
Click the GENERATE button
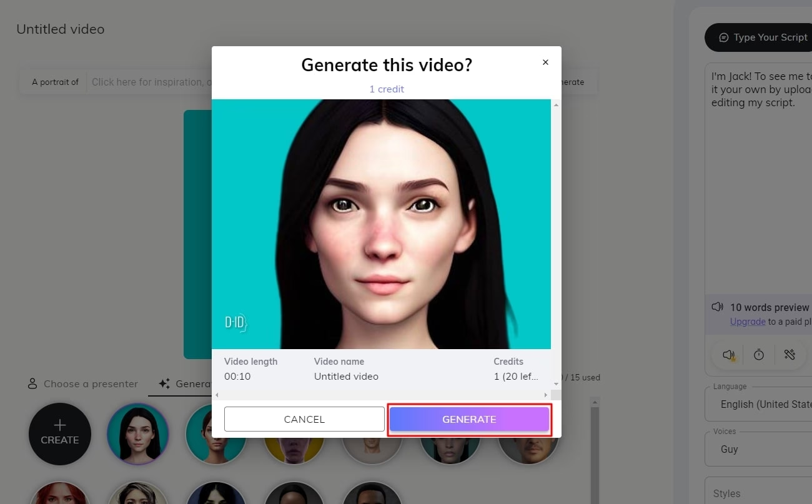[469, 420]
